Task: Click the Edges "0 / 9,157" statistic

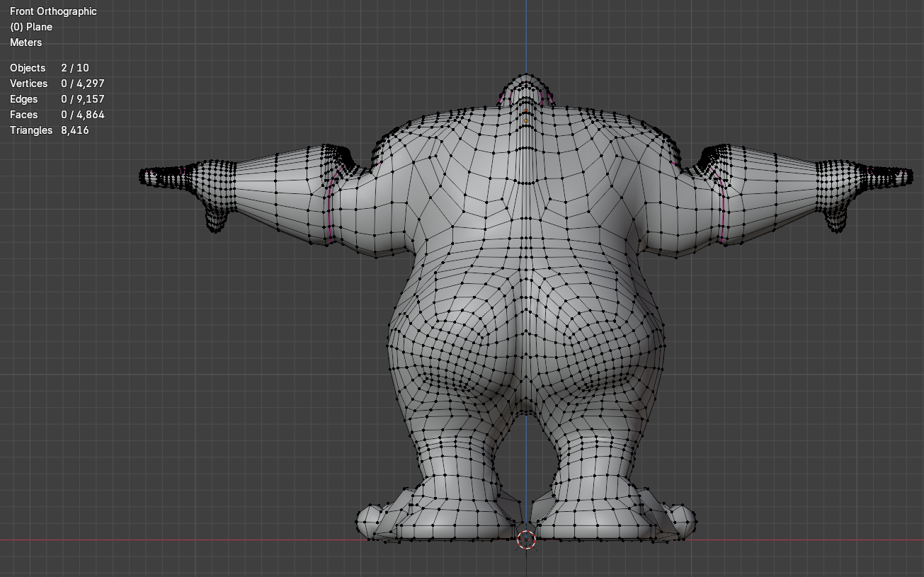Action: [82, 99]
